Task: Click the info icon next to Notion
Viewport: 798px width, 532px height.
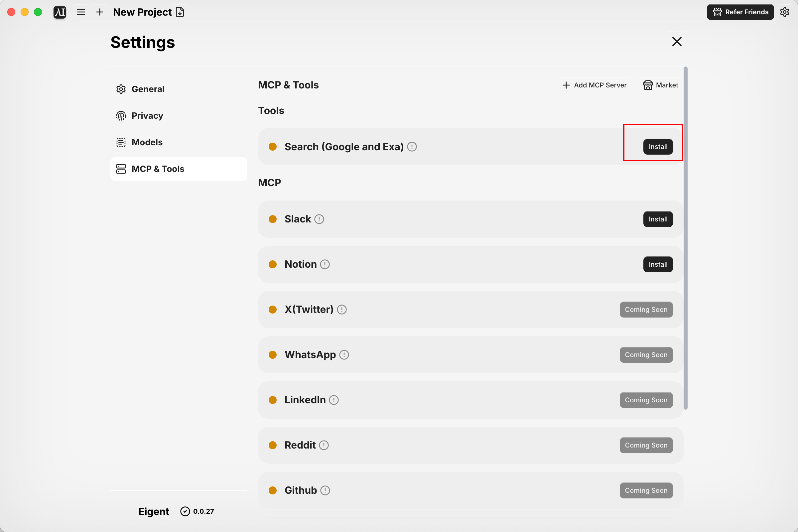Action: (x=325, y=264)
